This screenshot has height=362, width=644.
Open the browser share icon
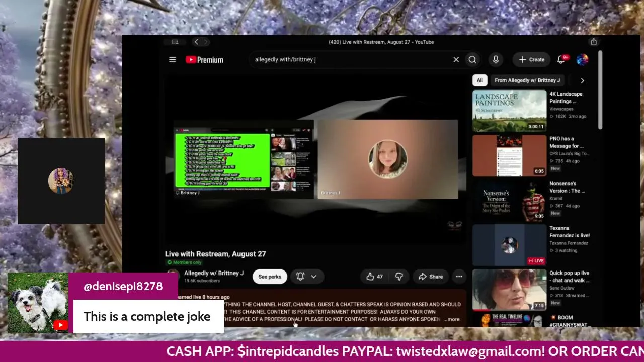click(x=594, y=42)
